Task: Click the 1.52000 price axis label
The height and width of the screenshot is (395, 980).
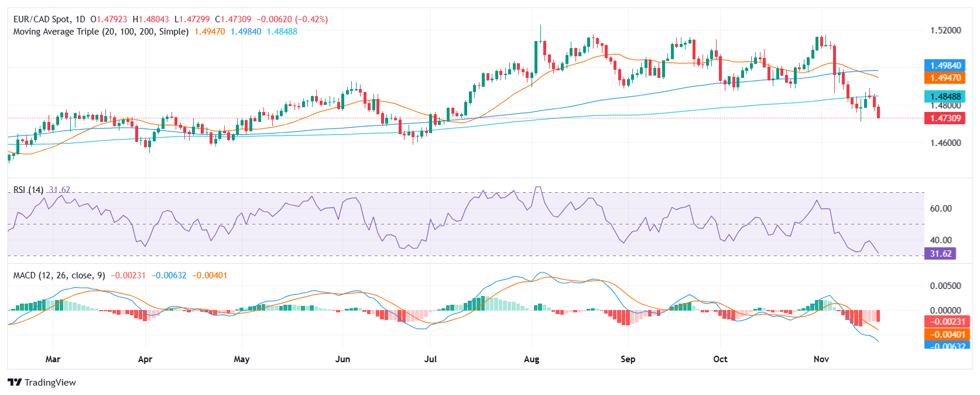Action: [945, 30]
